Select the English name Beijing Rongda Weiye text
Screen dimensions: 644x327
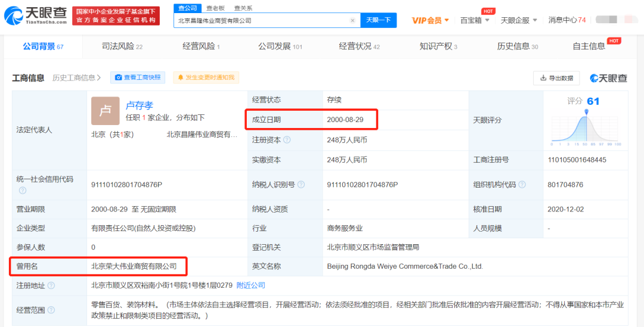(405, 266)
